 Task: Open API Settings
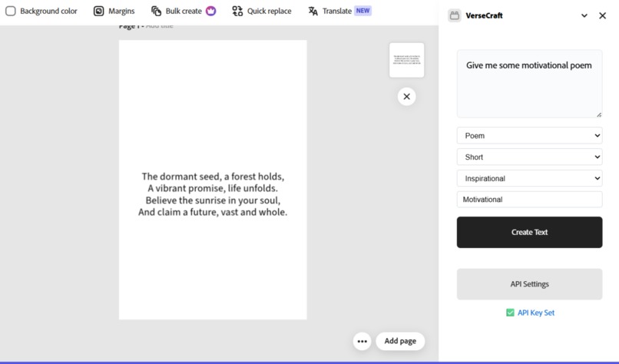click(529, 284)
